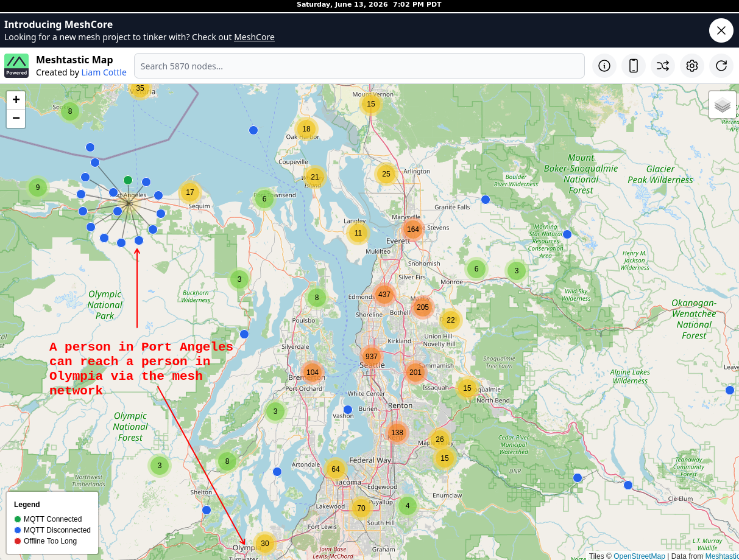Expand the 164 node cluster at Everett

pos(413,229)
